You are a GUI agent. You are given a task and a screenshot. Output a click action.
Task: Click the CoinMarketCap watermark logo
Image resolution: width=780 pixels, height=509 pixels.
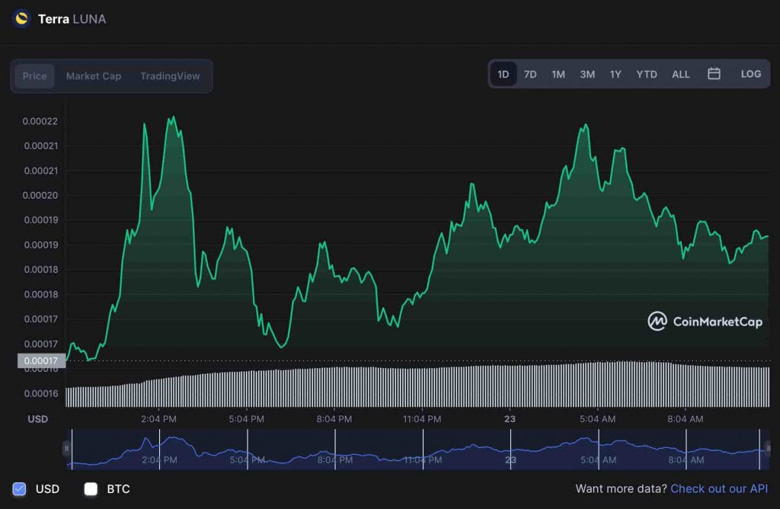[x=705, y=321]
